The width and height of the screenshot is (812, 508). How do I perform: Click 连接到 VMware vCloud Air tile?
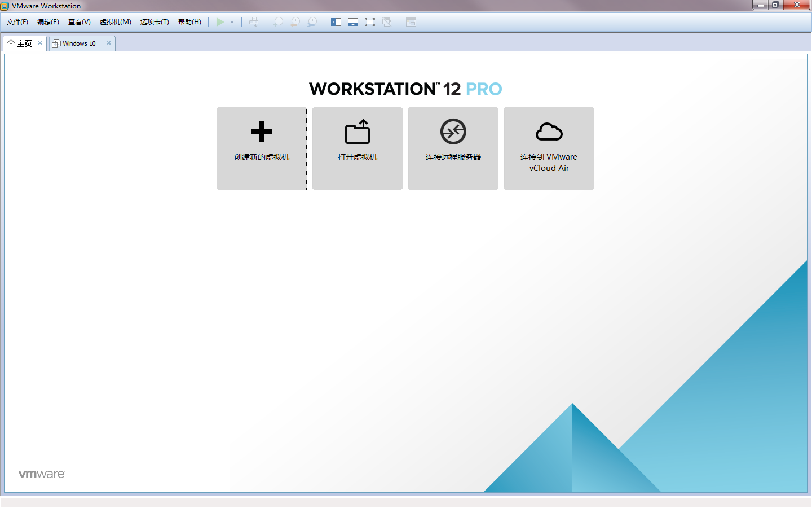click(549, 148)
